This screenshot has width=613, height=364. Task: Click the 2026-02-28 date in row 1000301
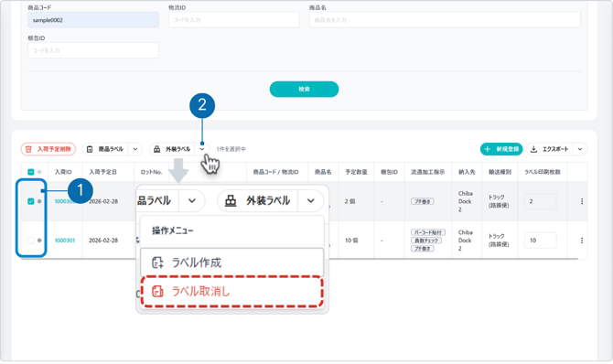click(x=103, y=241)
